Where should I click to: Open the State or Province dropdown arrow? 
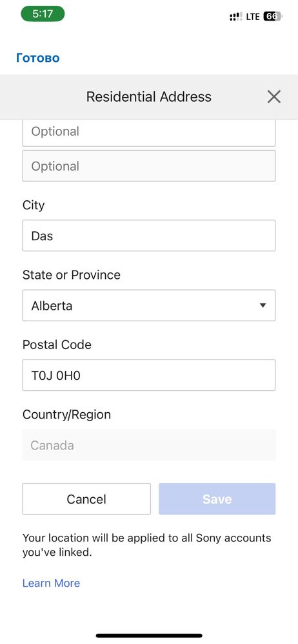263,305
